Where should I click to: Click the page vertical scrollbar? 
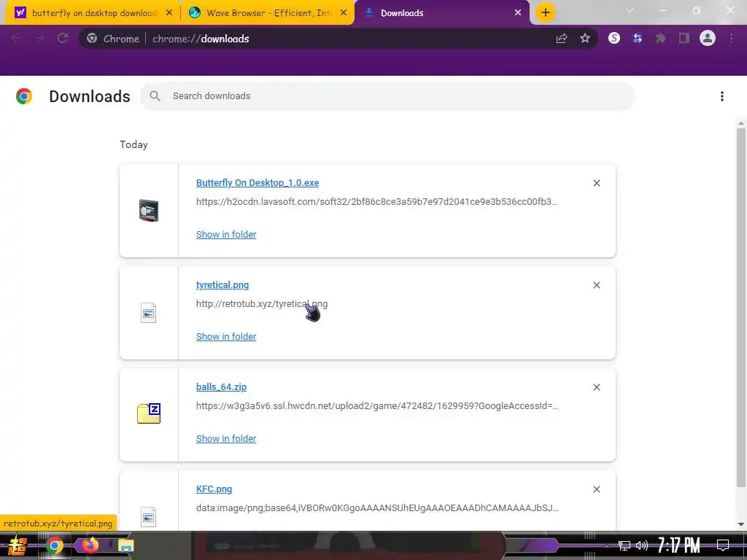(741, 307)
